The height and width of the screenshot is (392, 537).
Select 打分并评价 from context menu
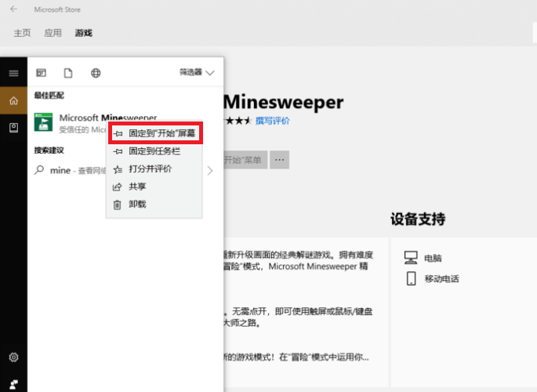click(150, 169)
